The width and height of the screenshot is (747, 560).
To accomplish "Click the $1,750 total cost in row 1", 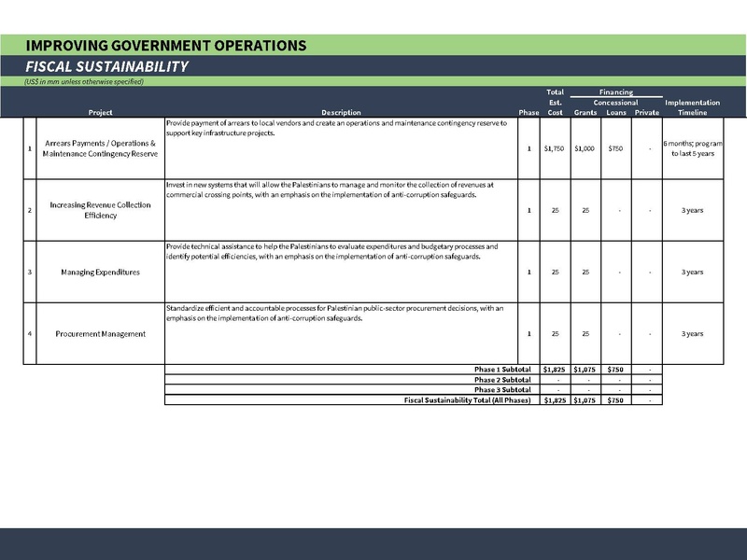I will (554, 148).
